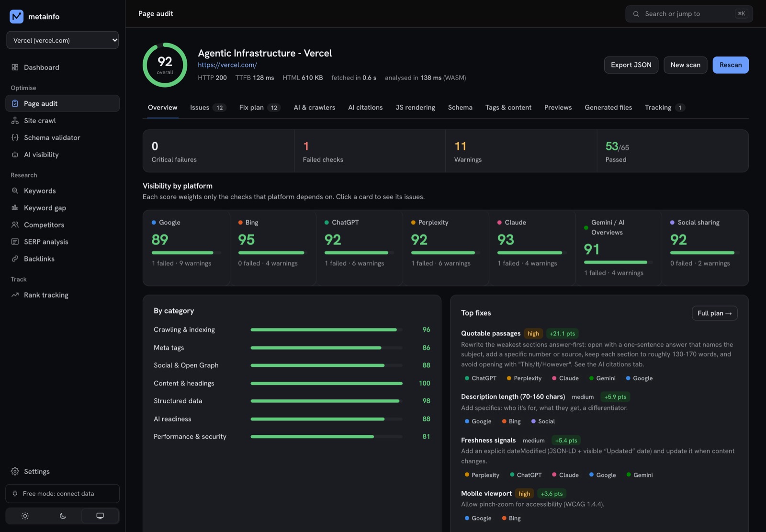Screen dimensions: 766x532
Task: Click the metainfo logo icon
Action: pos(16,16)
